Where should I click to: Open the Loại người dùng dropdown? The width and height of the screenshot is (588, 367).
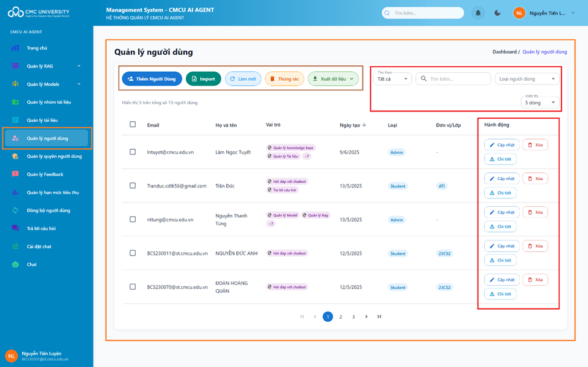click(526, 79)
